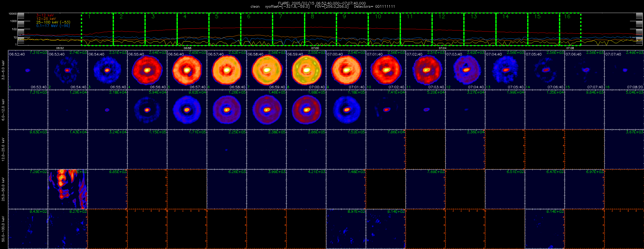Click the peak value 1.46E+05
The width and height of the screenshot is (644, 249).
[x=277, y=92]
